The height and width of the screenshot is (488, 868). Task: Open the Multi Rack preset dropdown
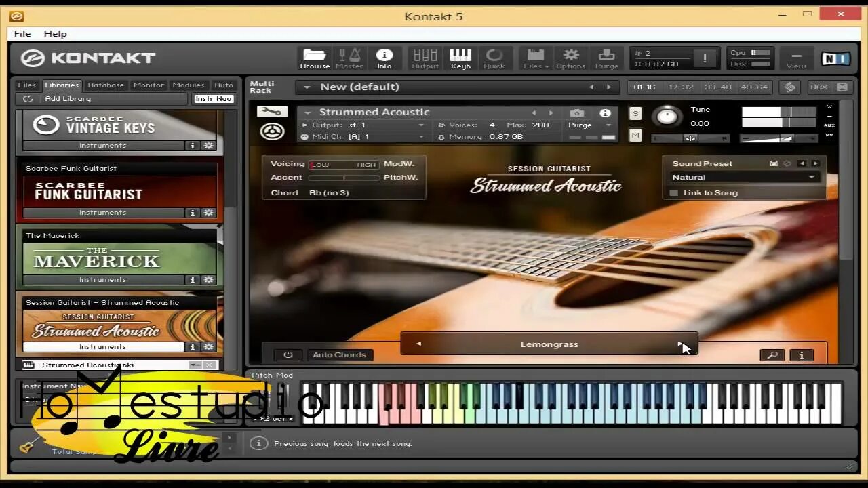click(x=307, y=87)
